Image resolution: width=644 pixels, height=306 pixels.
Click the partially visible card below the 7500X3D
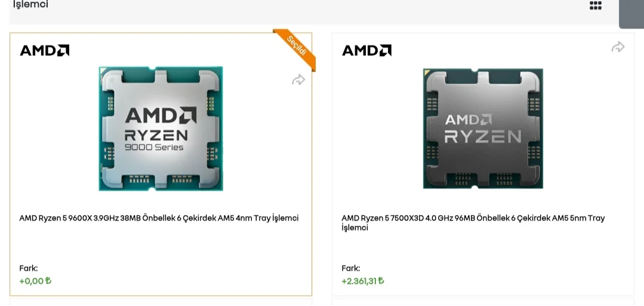483,302
